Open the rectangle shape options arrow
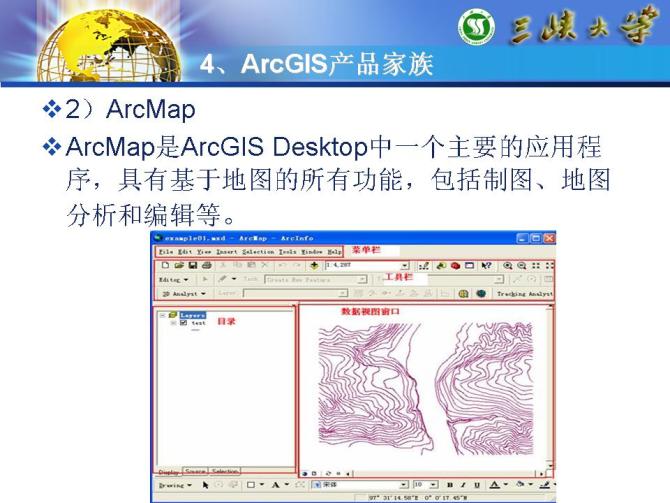 [262, 485]
